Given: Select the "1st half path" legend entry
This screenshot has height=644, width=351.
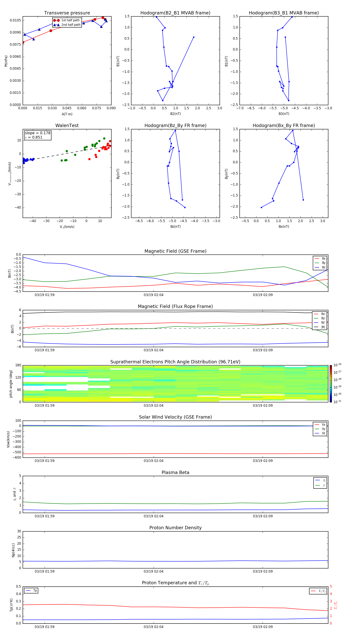Looking at the screenshot, I should click(x=67, y=20).
